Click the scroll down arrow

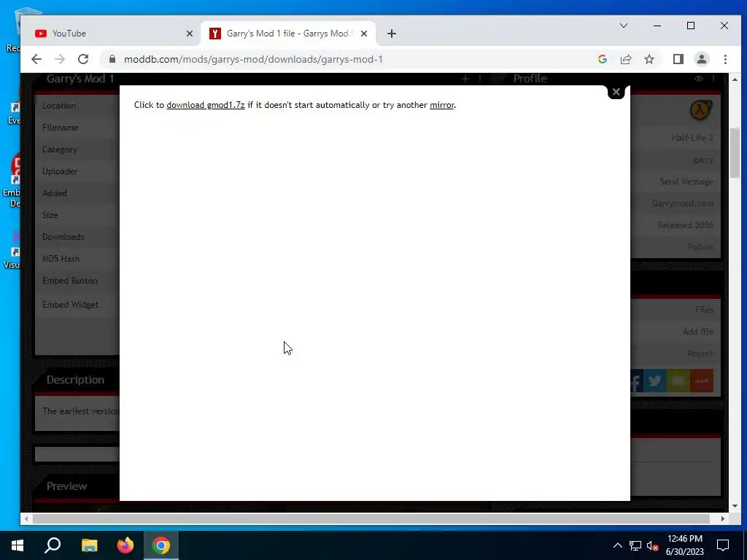[735, 506]
